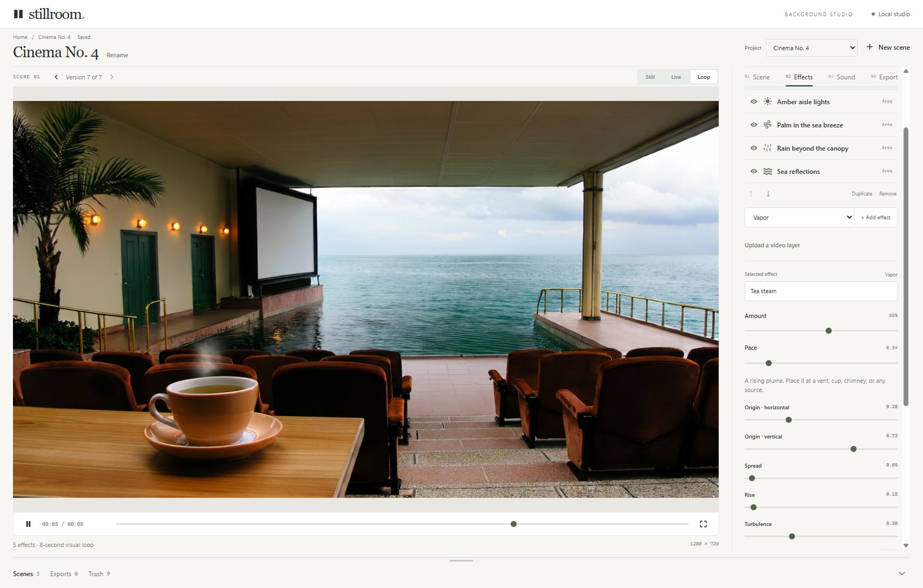This screenshot has height=588, width=923.
Task: Switch to the Export tab
Action: pos(884,77)
